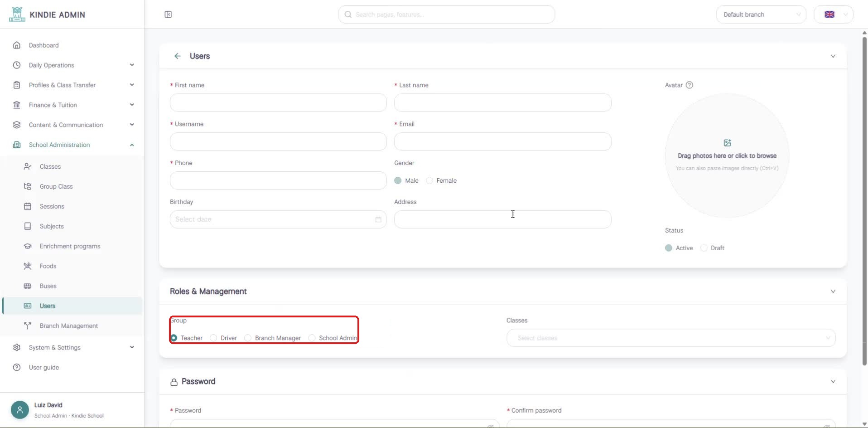Set status to Active
Viewport: 868px width, 428px height.
tap(669, 248)
